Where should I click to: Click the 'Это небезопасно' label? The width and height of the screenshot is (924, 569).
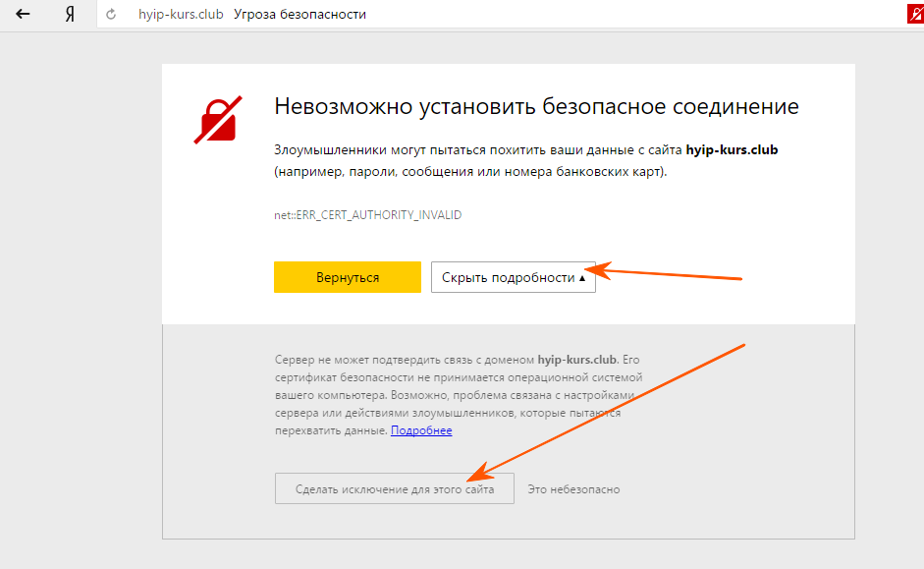[x=573, y=488]
